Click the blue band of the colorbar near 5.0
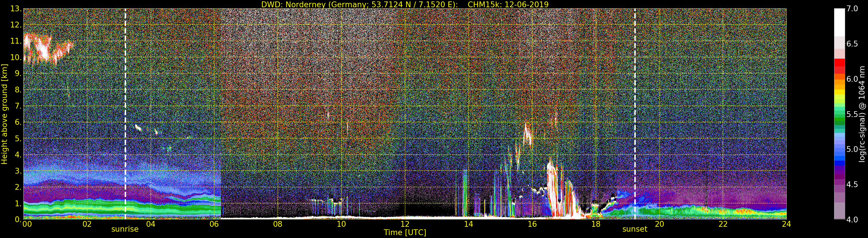 [839, 150]
